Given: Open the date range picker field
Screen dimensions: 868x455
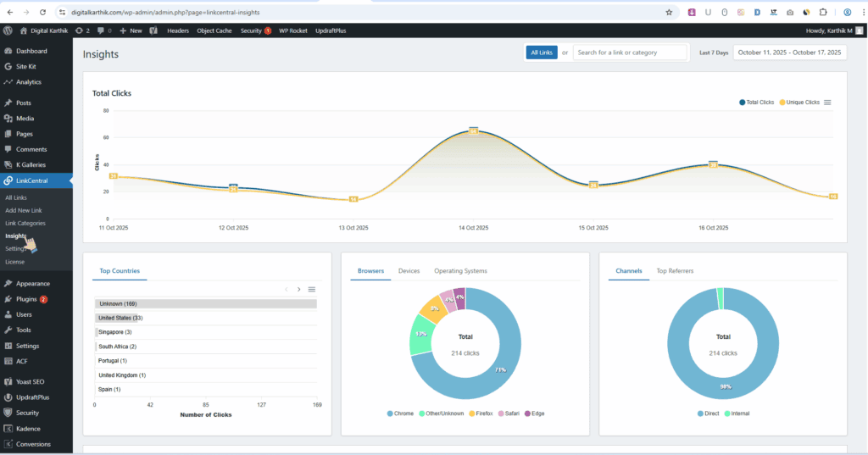Looking at the screenshot, I should pyautogui.click(x=789, y=53).
